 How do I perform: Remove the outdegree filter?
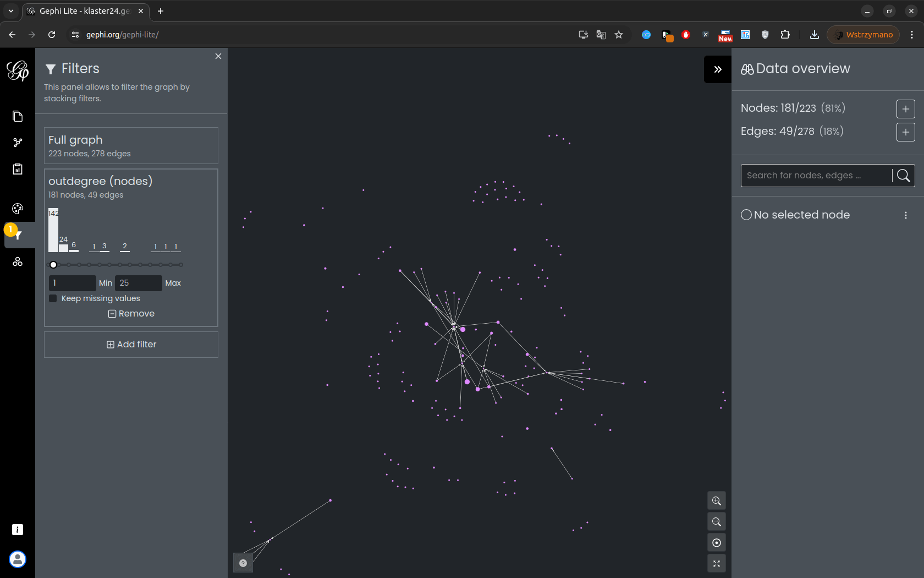[x=131, y=314]
